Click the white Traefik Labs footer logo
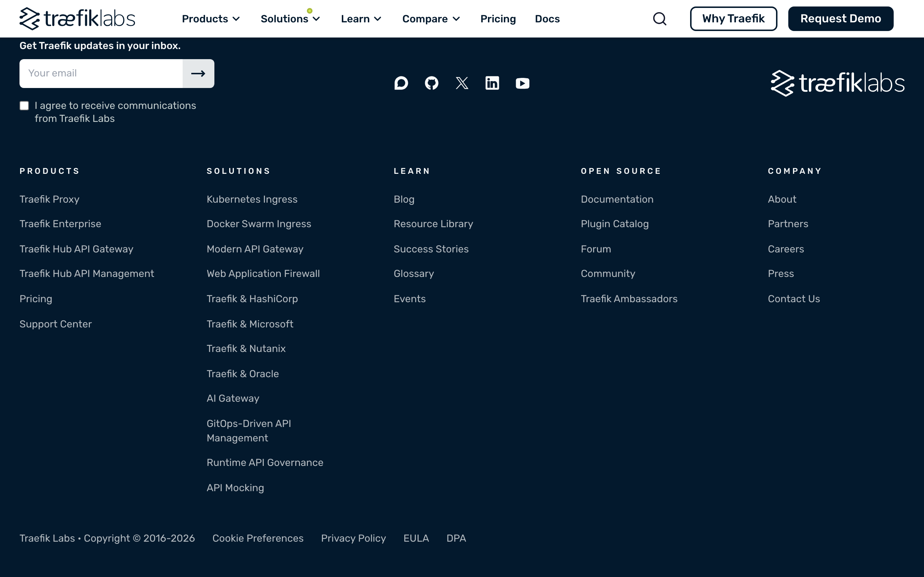The height and width of the screenshot is (577, 924). pos(837,83)
